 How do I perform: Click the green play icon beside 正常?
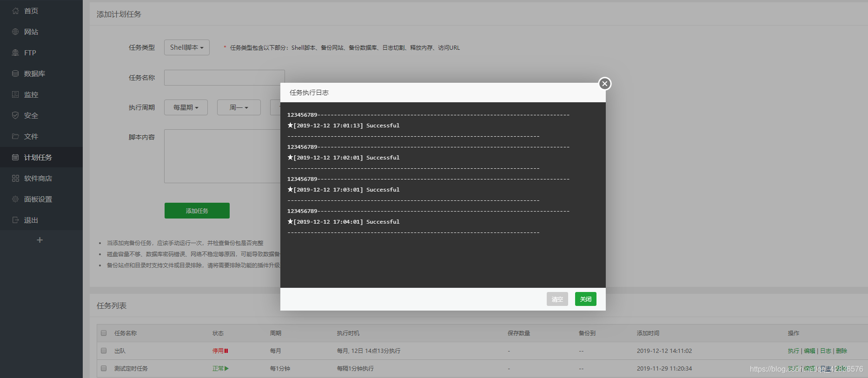coord(226,369)
